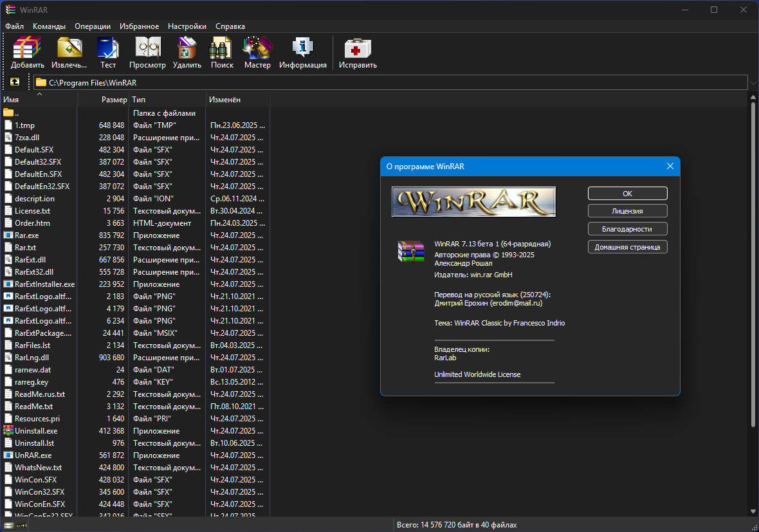Open the Файл menu
The image size is (759, 532).
click(x=15, y=26)
